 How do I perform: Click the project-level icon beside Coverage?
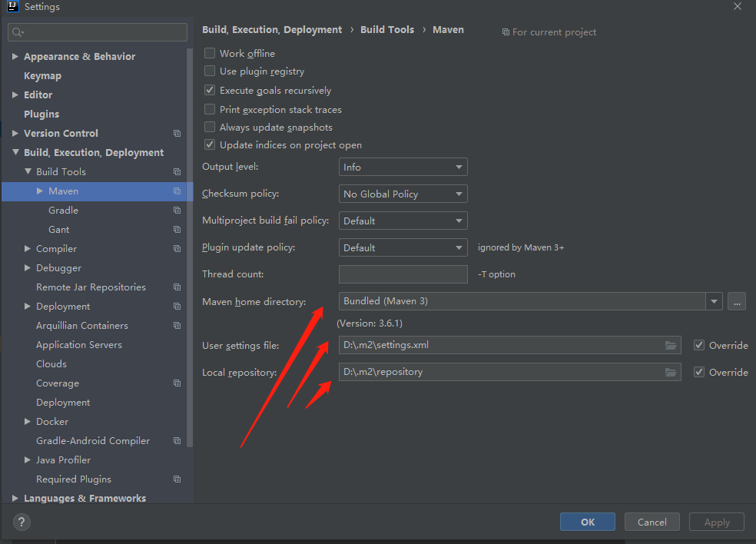(177, 383)
